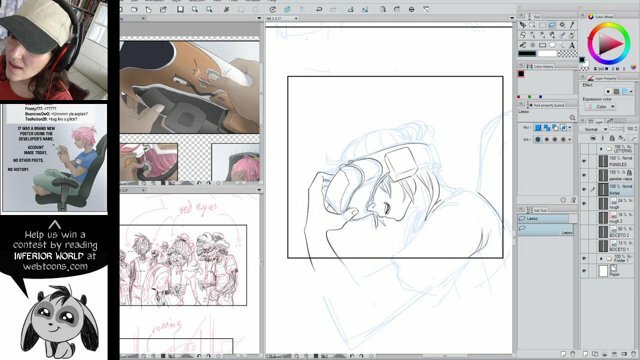Select the Lasso sub tool entry
640x360 pixels.
544,219
